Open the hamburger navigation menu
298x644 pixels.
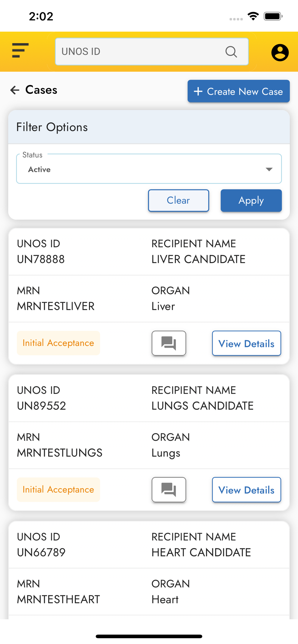point(20,51)
